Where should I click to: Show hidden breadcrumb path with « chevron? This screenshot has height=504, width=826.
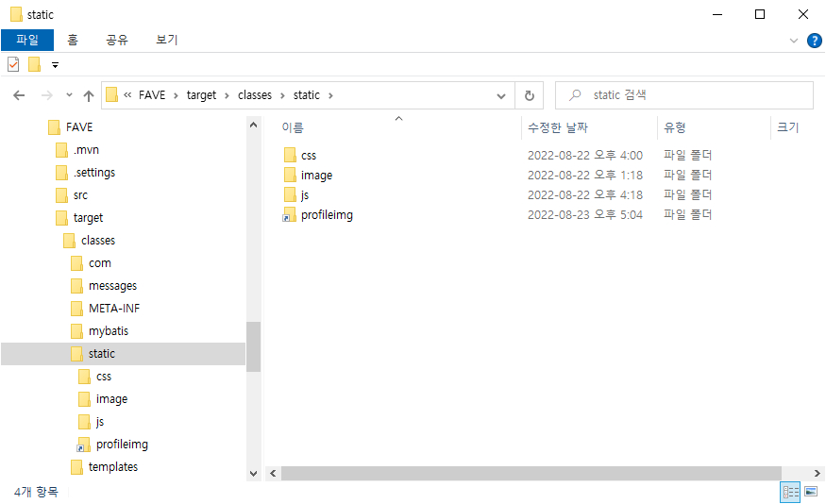coord(127,95)
